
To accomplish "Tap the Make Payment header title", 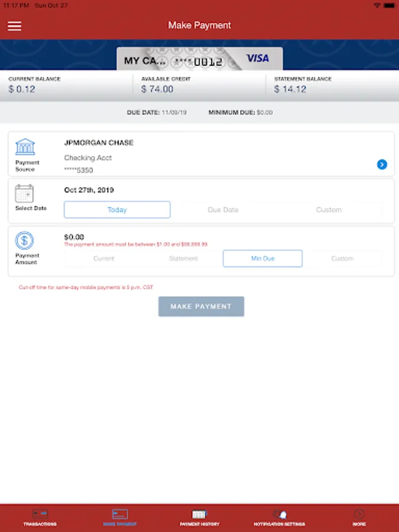I will coord(200,25).
